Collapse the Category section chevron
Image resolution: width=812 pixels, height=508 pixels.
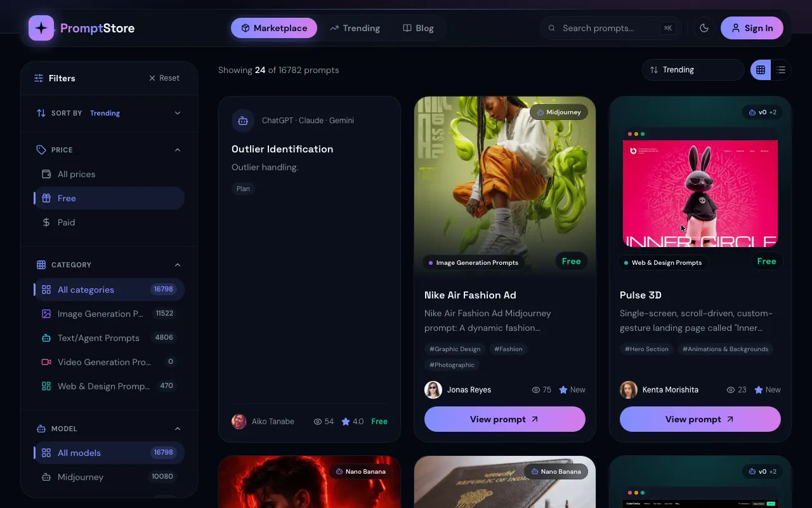click(x=178, y=265)
